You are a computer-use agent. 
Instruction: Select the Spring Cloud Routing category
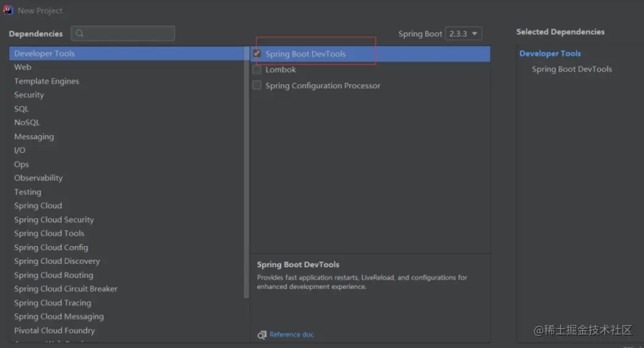(x=126, y=275)
